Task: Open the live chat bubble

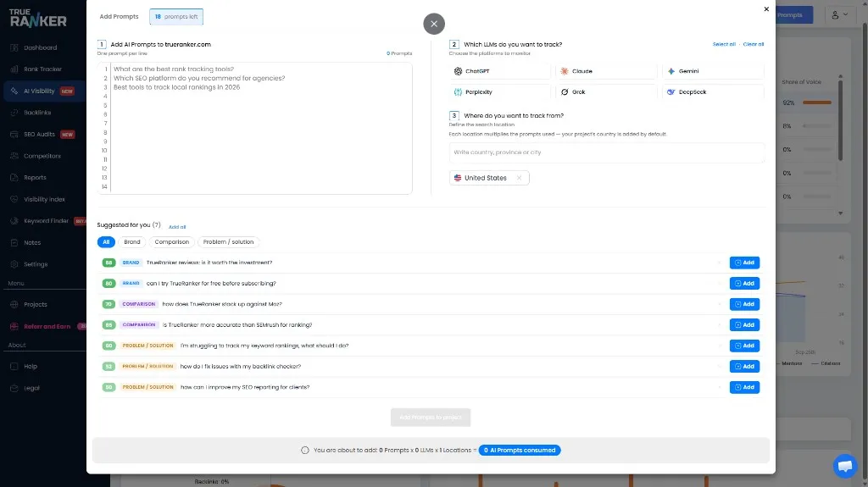Action: pos(845,466)
